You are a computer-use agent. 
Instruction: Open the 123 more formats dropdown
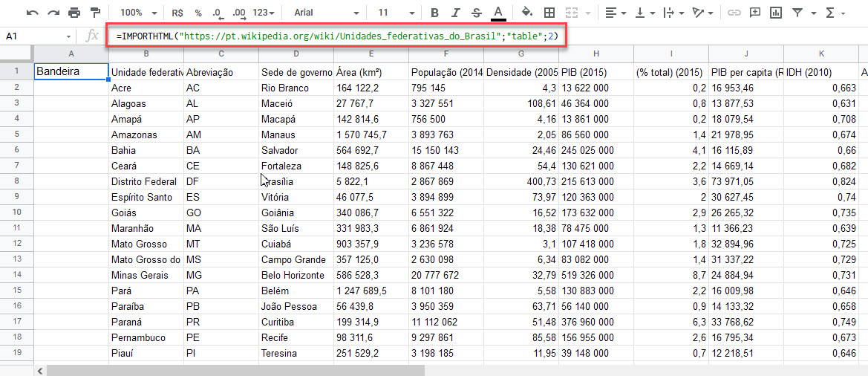click(x=264, y=12)
